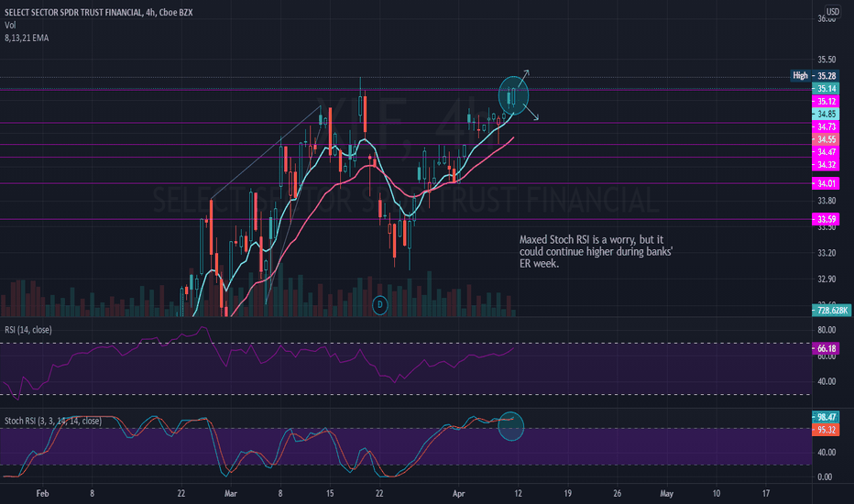Click the 80.00 RSI scale value
The height and width of the screenshot is (504, 854).
[827, 330]
